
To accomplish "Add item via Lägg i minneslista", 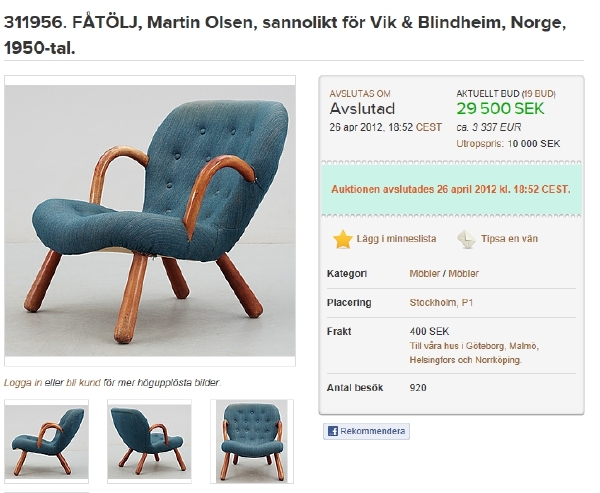I will [396, 239].
